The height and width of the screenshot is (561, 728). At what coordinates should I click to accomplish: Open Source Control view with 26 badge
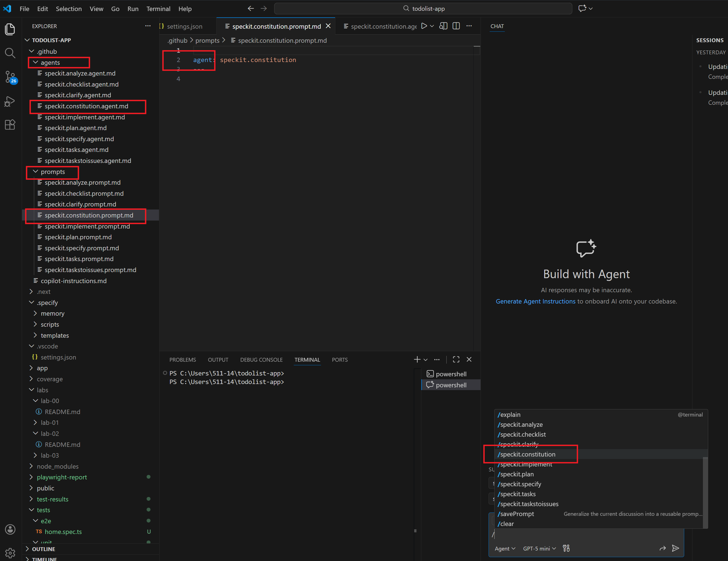(10, 77)
